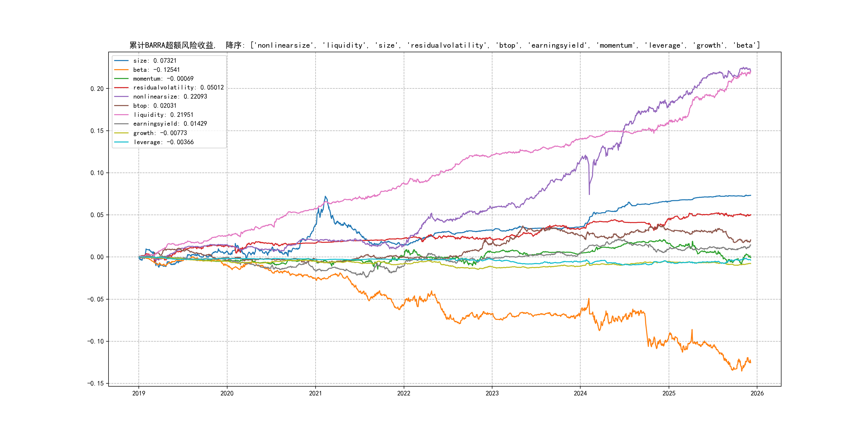Click the earningsyield legend label
Viewport: 868px width, 434px height.
(x=170, y=124)
